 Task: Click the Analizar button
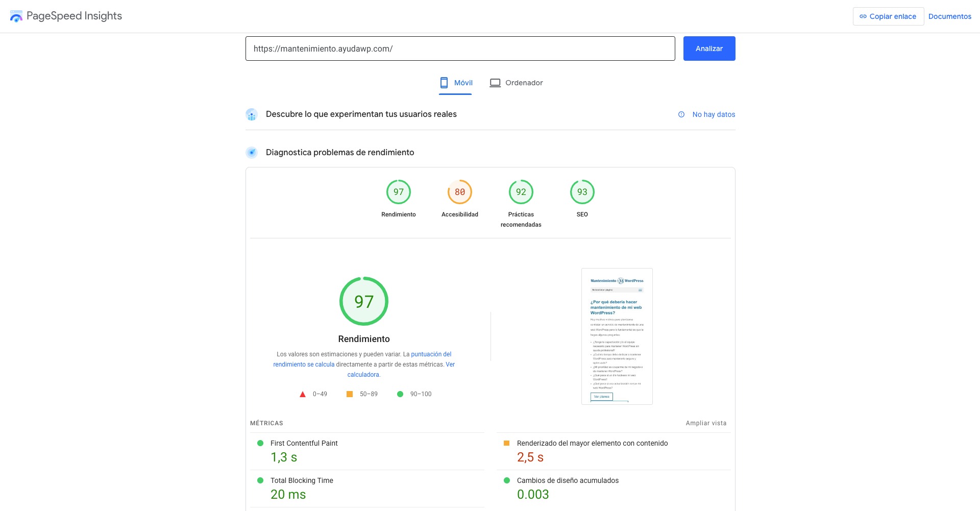709,48
